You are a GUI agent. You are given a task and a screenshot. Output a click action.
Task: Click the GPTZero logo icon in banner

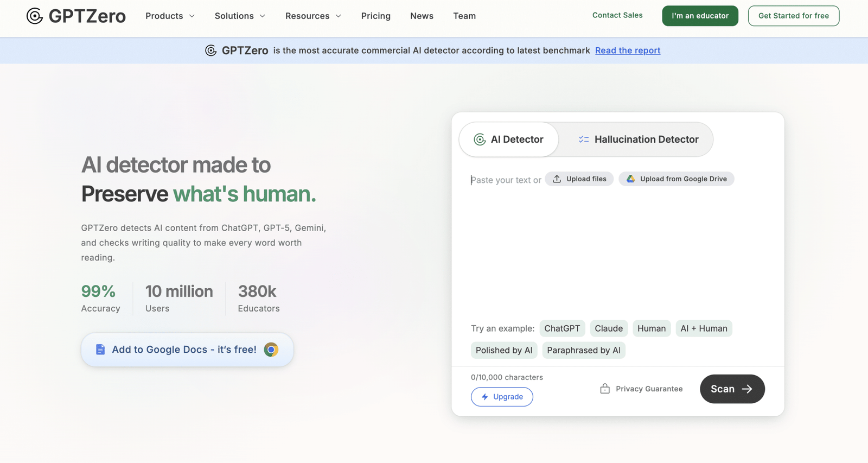click(x=211, y=50)
